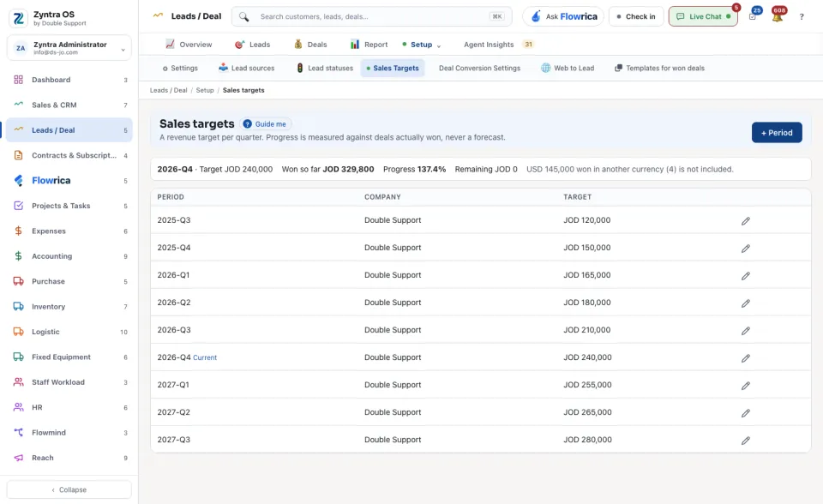
Task: Open the Web to Lead sub-tab
Action: pyautogui.click(x=568, y=69)
